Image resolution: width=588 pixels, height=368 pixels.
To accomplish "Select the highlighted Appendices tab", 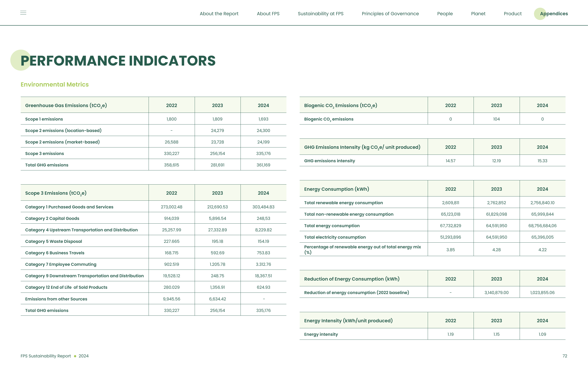I will [554, 14].
